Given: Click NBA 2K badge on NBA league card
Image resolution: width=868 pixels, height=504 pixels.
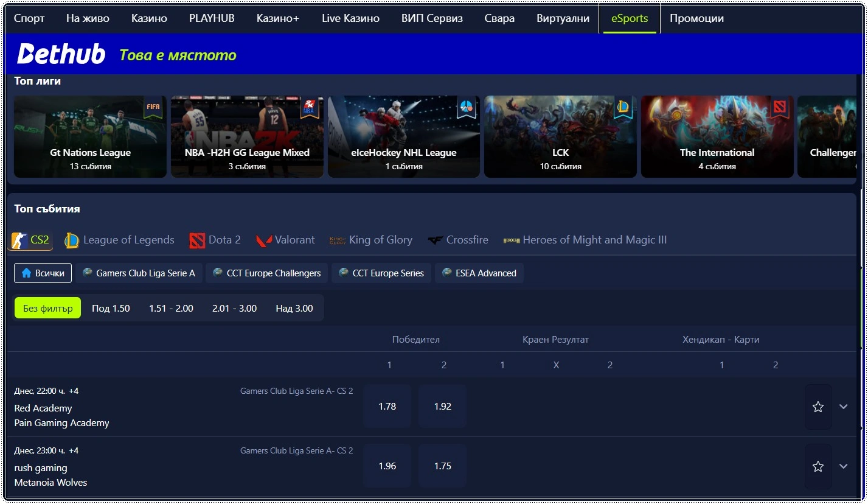Looking at the screenshot, I should tap(310, 107).
